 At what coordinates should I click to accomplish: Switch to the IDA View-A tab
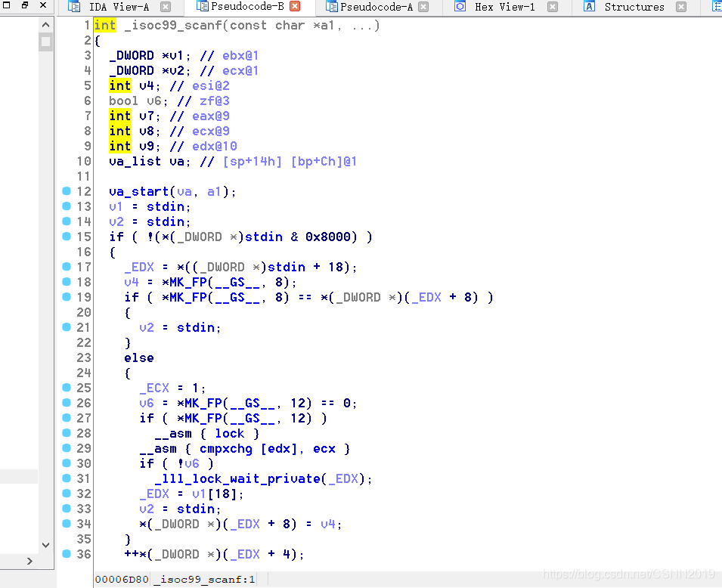point(119,7)
